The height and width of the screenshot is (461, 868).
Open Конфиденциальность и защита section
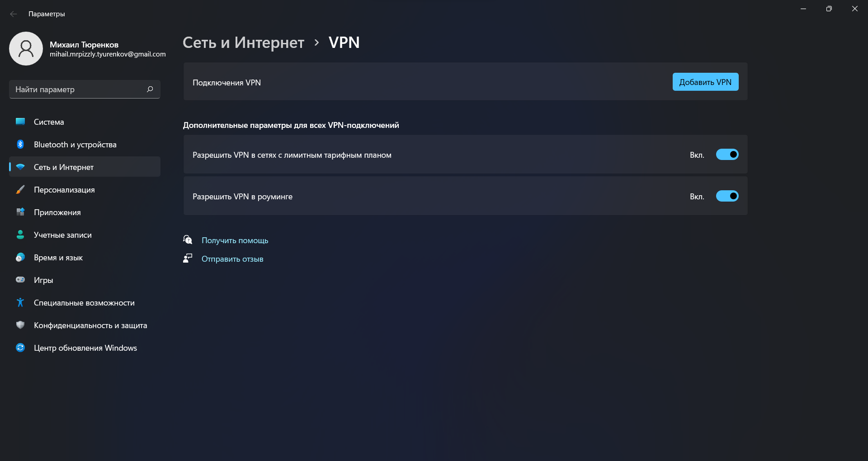click(85, 325)
